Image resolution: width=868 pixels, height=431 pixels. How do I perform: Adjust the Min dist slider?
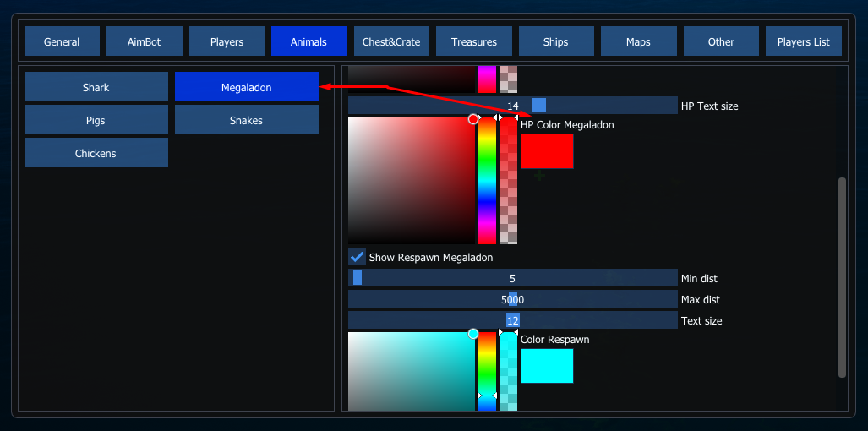pos(512,278)
